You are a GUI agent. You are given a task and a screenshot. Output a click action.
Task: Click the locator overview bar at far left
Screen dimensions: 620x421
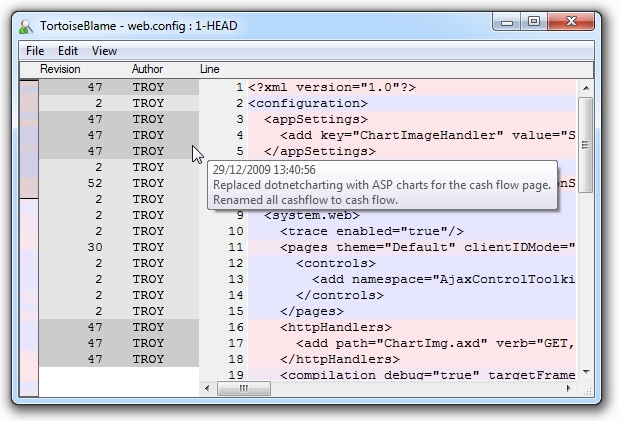tap(29, 238)
